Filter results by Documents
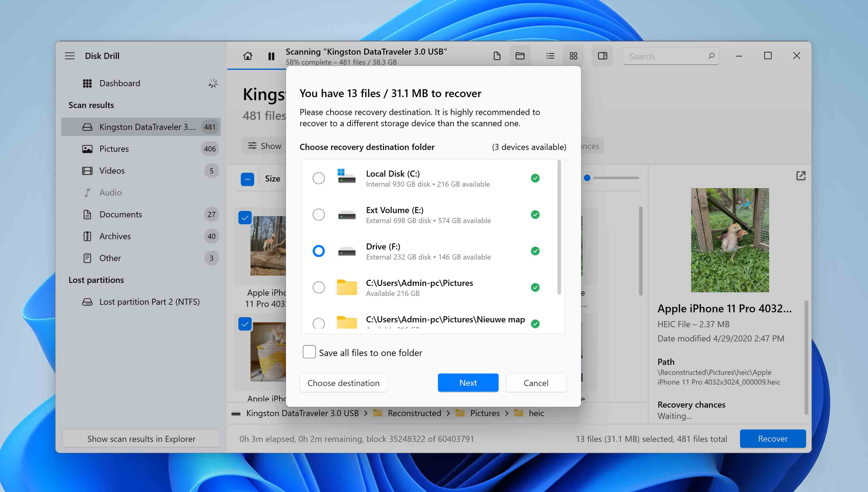The image size is (868, 492). 141,214
